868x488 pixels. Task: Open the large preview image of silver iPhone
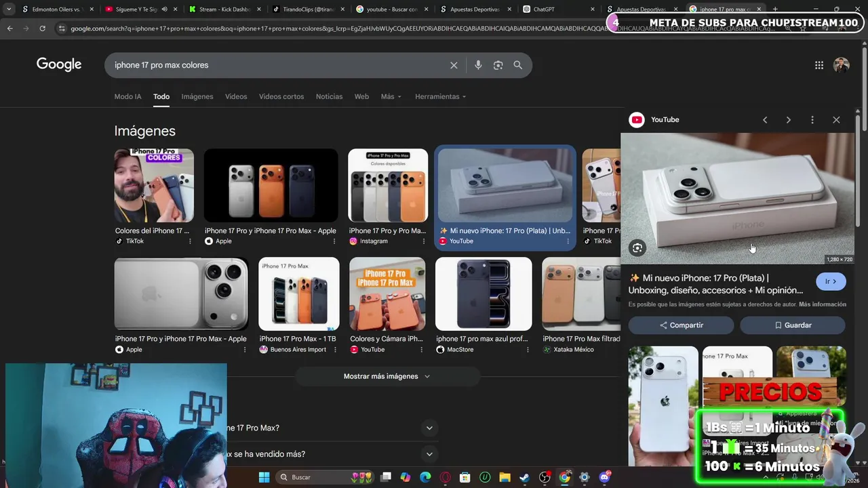pos(738,199)
